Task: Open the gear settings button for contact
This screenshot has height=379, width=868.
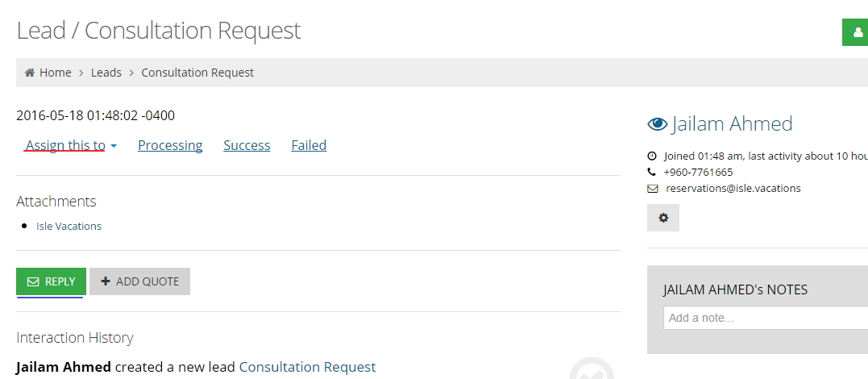Action: pos(663,218)
